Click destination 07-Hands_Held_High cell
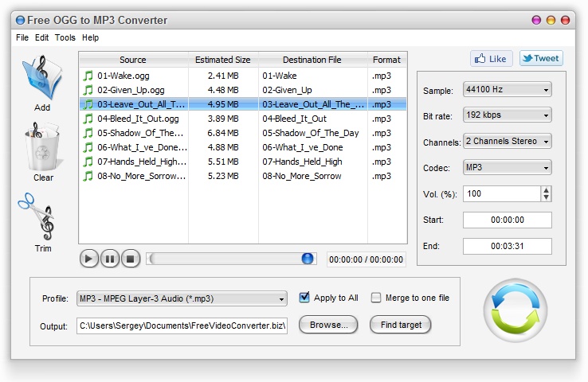This screenshot has width=588, height=382. pyautogui.click(x=312, y=162)
